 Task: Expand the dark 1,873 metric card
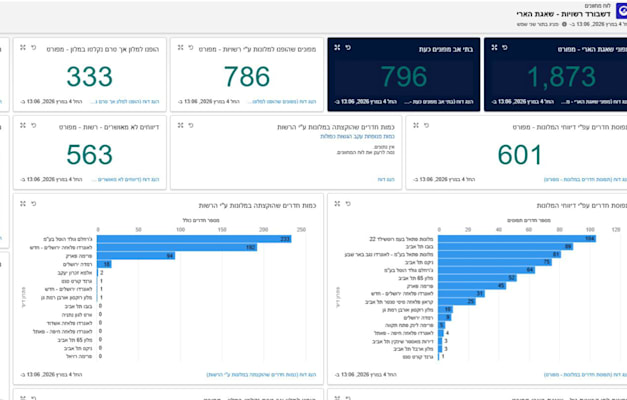(x=494, y=48)
